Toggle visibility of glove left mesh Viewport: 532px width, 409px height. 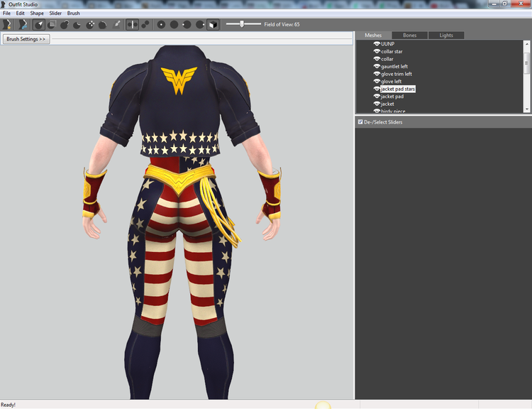377,81
